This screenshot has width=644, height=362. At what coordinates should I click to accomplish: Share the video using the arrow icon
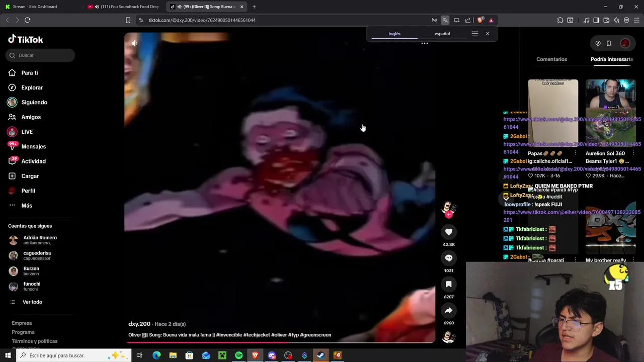449,310
